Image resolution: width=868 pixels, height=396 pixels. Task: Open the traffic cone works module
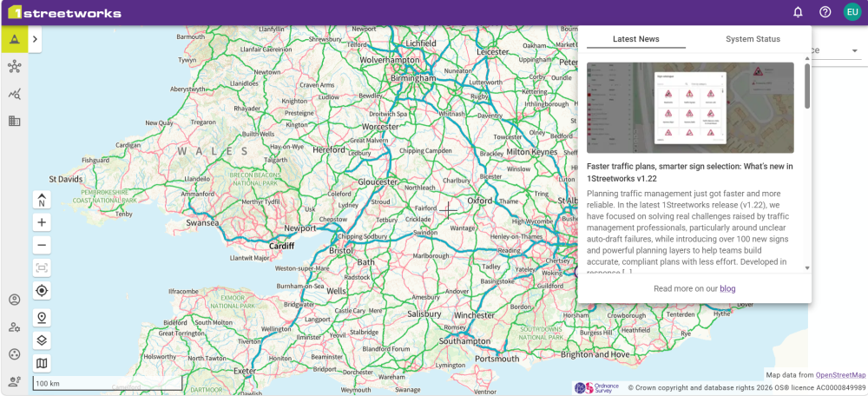click(15, 39)
